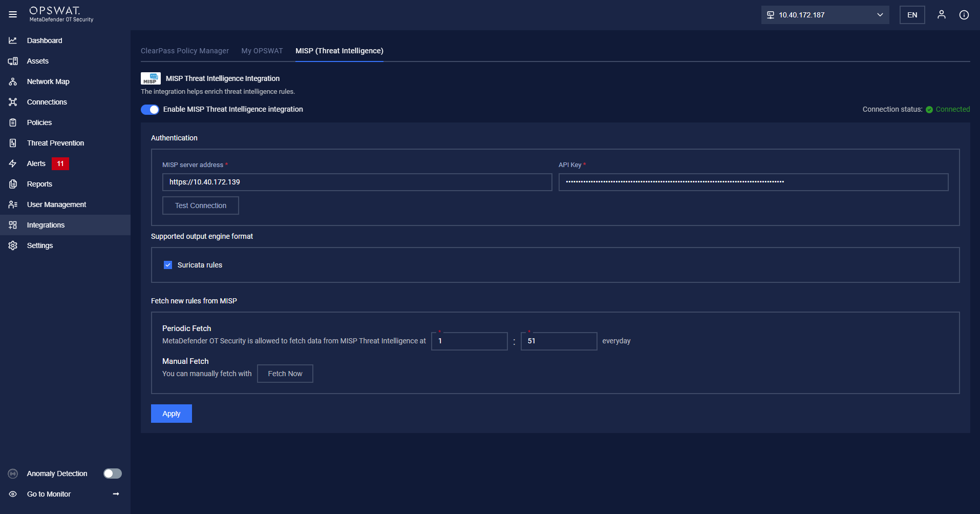Click Fetch new rules from MISP label

[194, 301]
